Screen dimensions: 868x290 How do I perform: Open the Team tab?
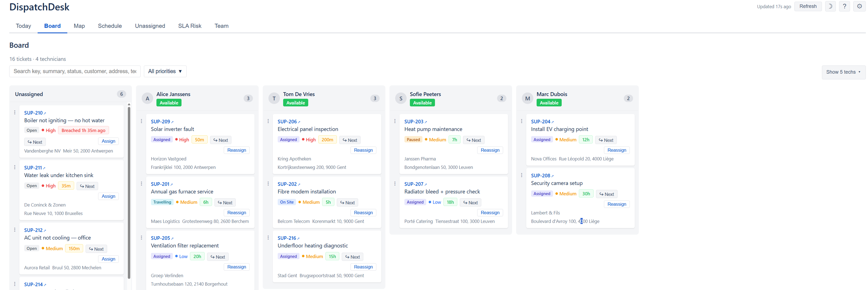click(x=222, y=26)
